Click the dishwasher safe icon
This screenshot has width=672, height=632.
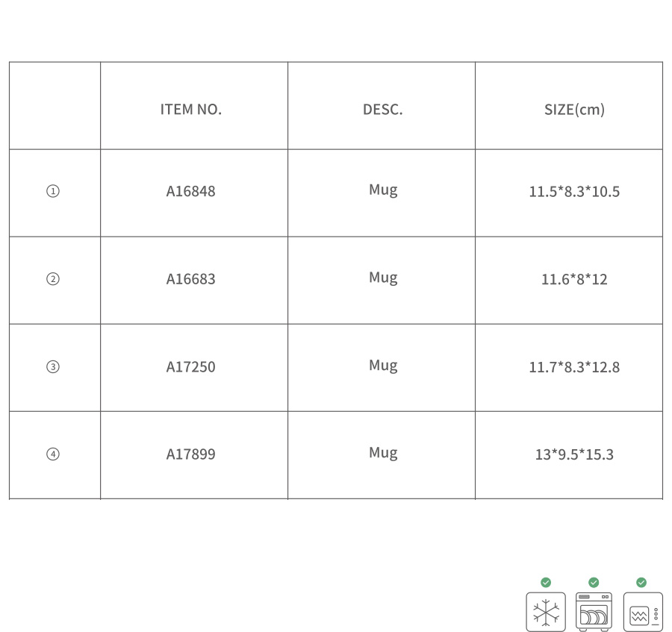click(x=594, y=611)
